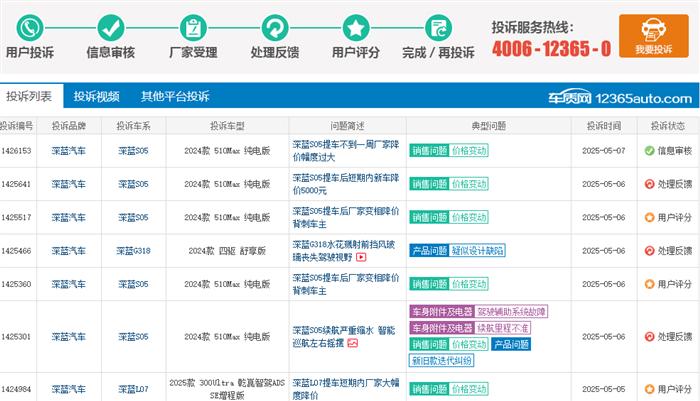Switch to the 投诉视频 tab
Viewport: 700px width, 401px height.
(96, 97)
